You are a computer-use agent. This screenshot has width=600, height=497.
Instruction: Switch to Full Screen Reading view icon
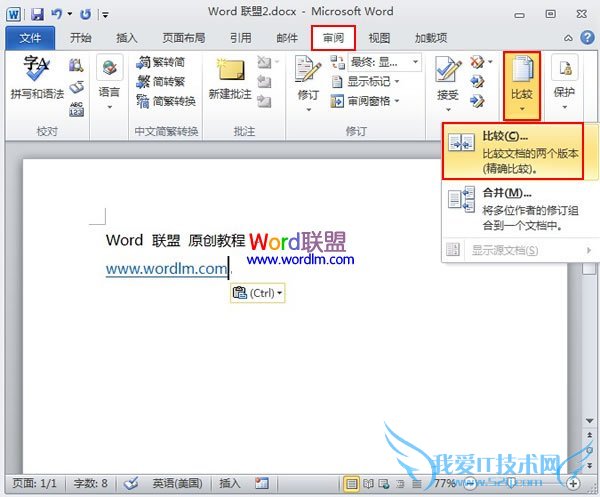(x=368, y=484)
